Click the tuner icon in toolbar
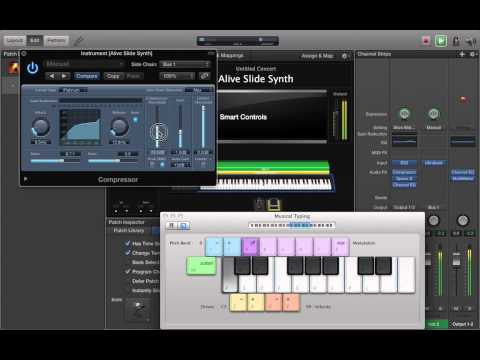The height and width of the screenshot is (360, 480). click(456, 41)
